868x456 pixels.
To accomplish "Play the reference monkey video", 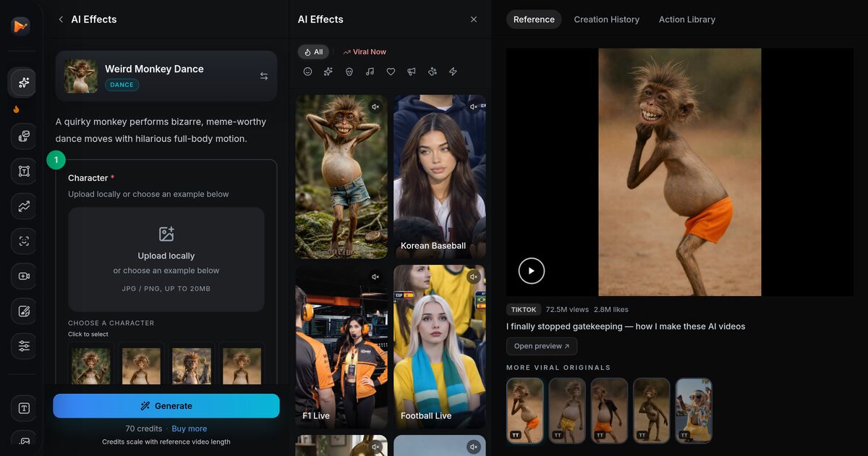I will pos(532,271).
